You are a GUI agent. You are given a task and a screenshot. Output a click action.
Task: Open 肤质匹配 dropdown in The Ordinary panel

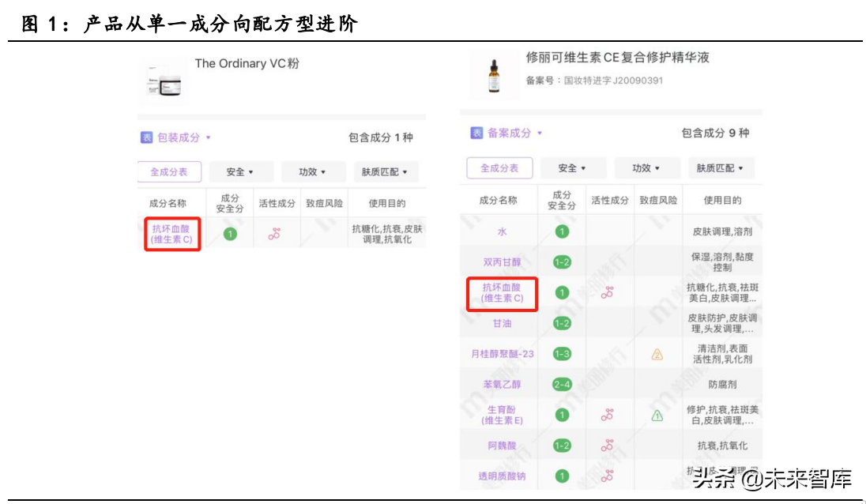pos(385,171)
